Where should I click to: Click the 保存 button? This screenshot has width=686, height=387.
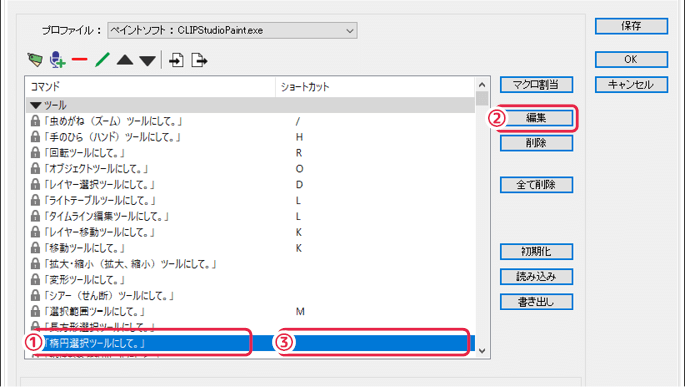pyautogui.click(x=631, y=26)
